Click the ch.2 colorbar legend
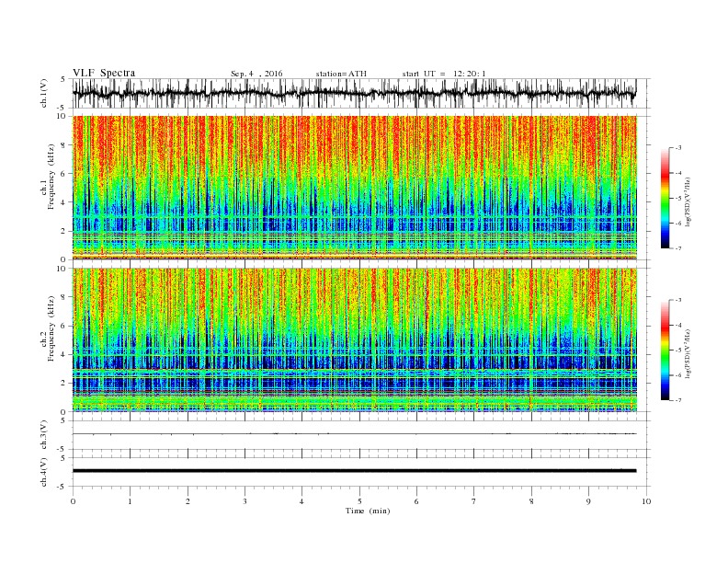Image resolution: width=728 pixels, height=563 pixels. (x=665, y=350)
